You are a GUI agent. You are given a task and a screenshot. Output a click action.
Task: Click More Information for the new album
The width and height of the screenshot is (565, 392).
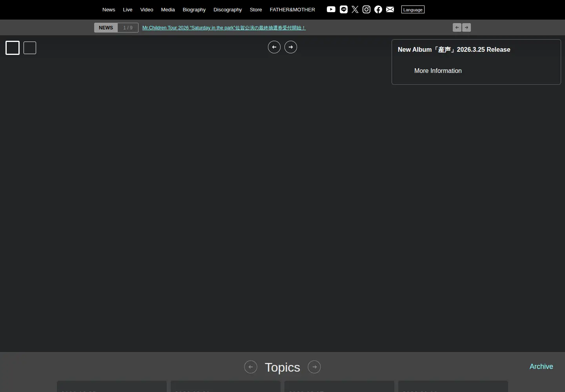pyautogui.click(x=438, y=71)
